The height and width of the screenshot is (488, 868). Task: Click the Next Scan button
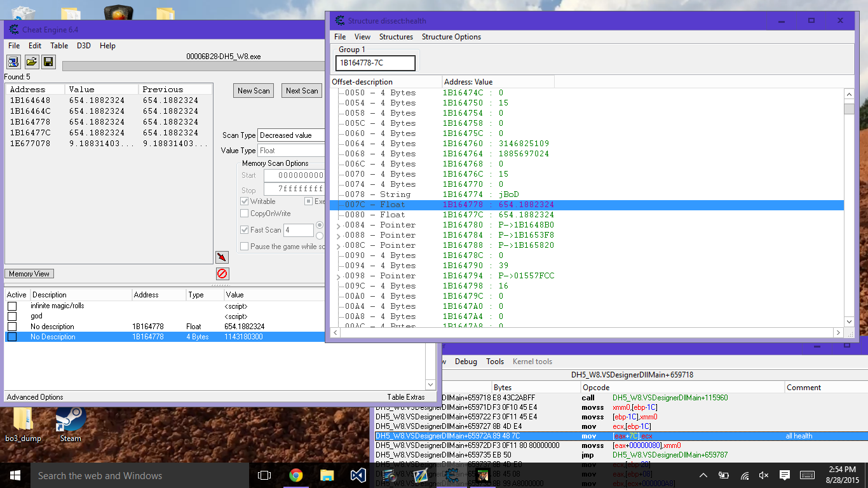pyautogui.click(x=302, y=91)
